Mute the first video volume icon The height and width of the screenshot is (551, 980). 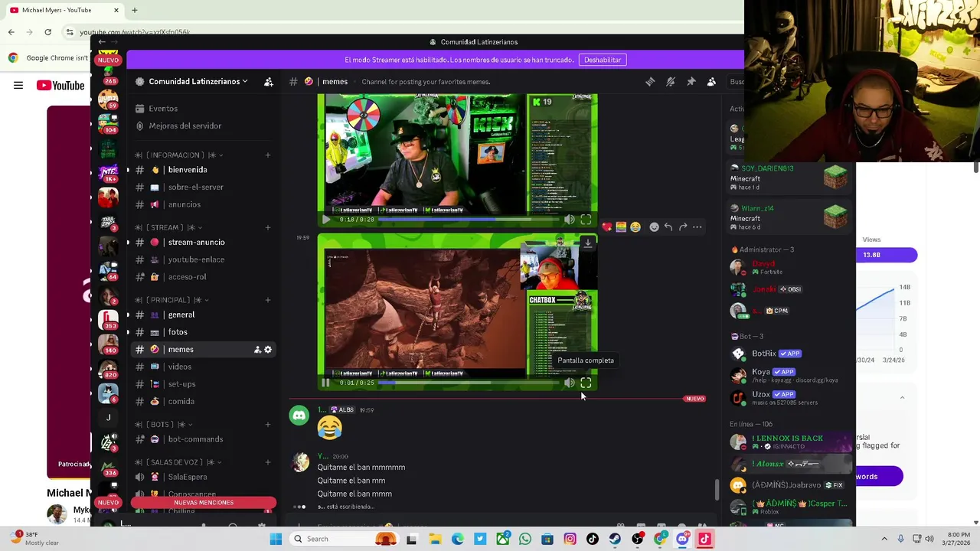569,220
